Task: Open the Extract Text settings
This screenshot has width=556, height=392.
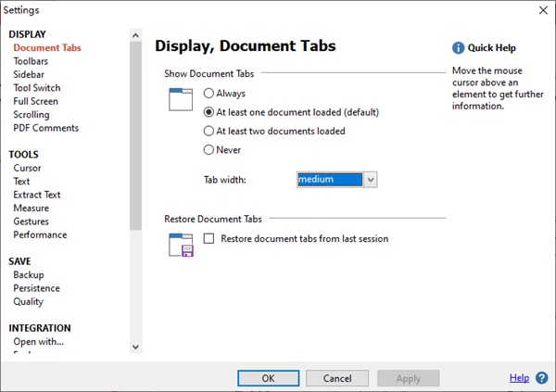Action: click(x=37, y=195)
